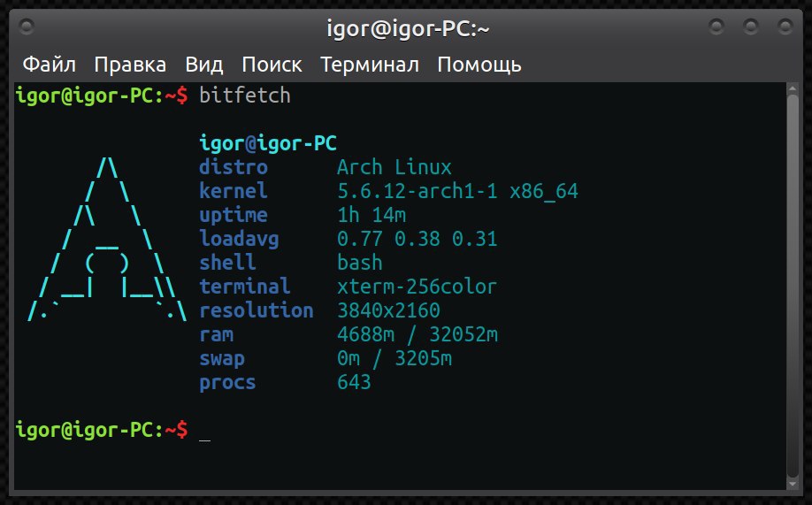The image size is (812, 505).
Task: Click the bash value
Action: coord(360,262)
